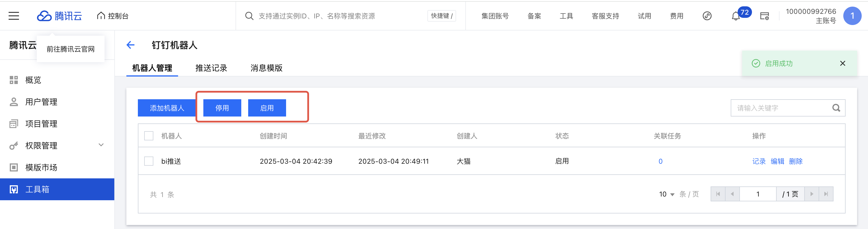This screenshot has height=229, width=868.
Task: Open the window settings icon in header
Action: (x=765, y=16)
